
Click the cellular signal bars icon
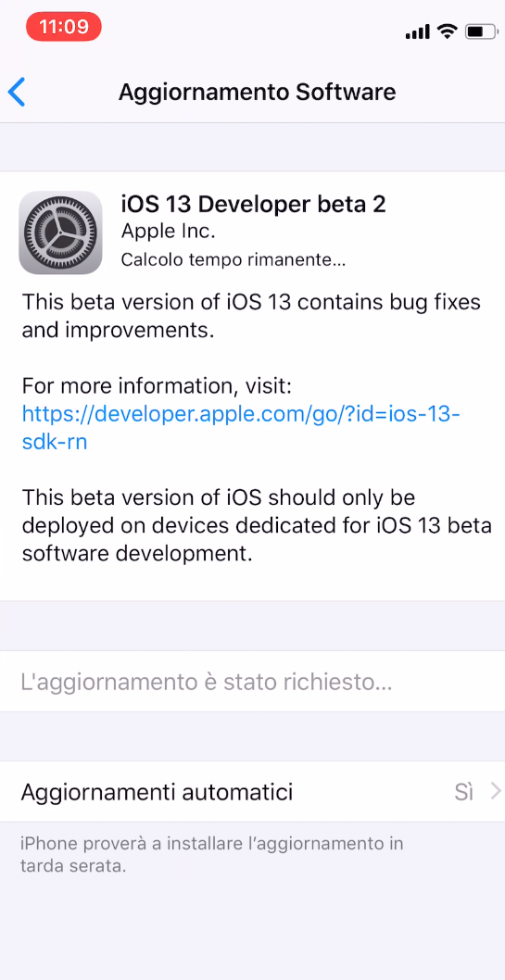417,31
